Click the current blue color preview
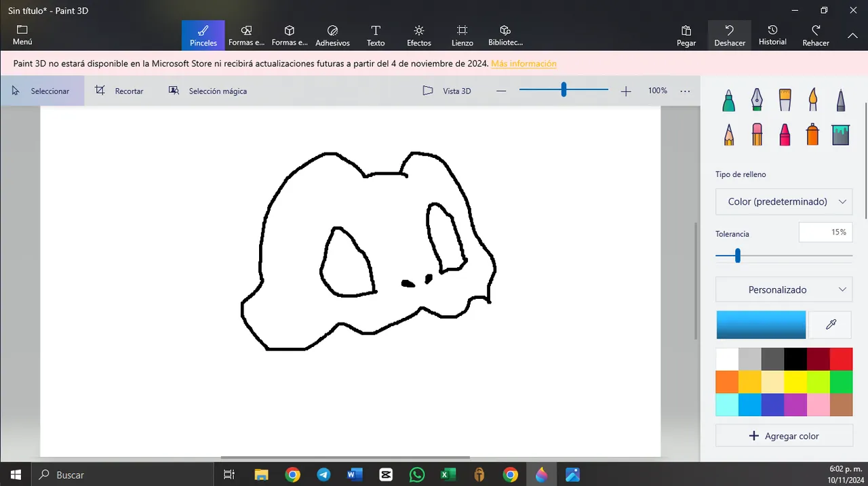Viewport: 868px width, 486px height. [761, 325]
